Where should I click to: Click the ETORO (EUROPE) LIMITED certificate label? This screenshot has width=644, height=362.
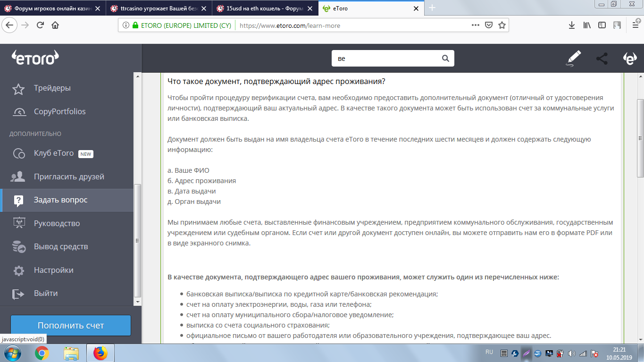point(186,25)
